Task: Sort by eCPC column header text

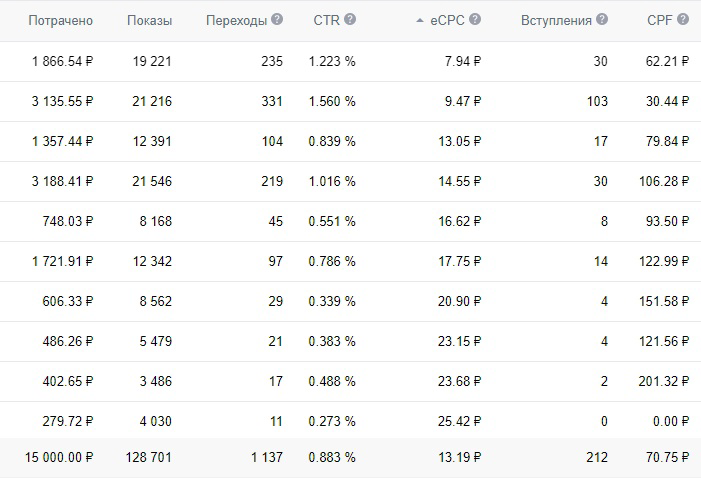Action: pos(448,20)
